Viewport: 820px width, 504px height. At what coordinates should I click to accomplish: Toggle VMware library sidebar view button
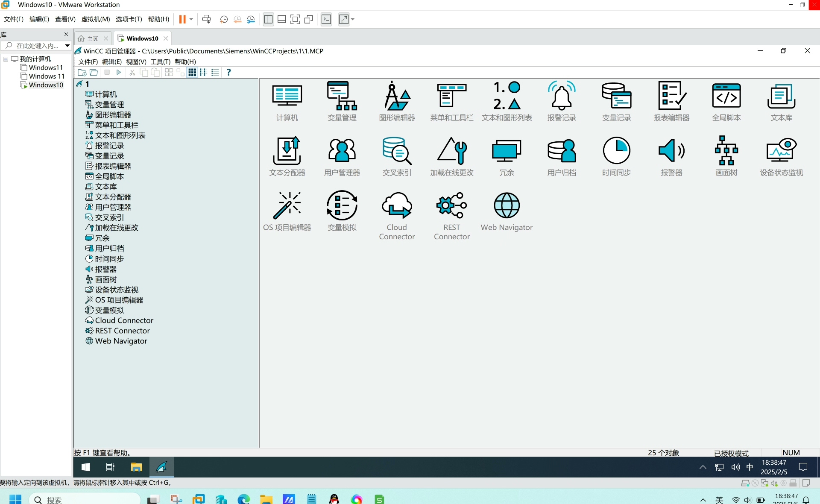pos(268,19)
